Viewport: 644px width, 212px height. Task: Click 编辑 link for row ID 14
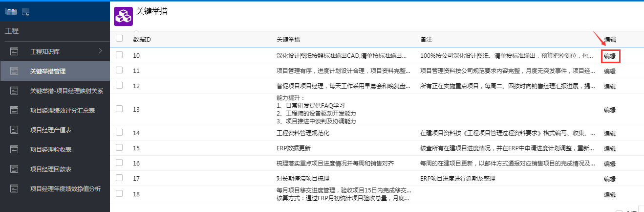[610, 133]
